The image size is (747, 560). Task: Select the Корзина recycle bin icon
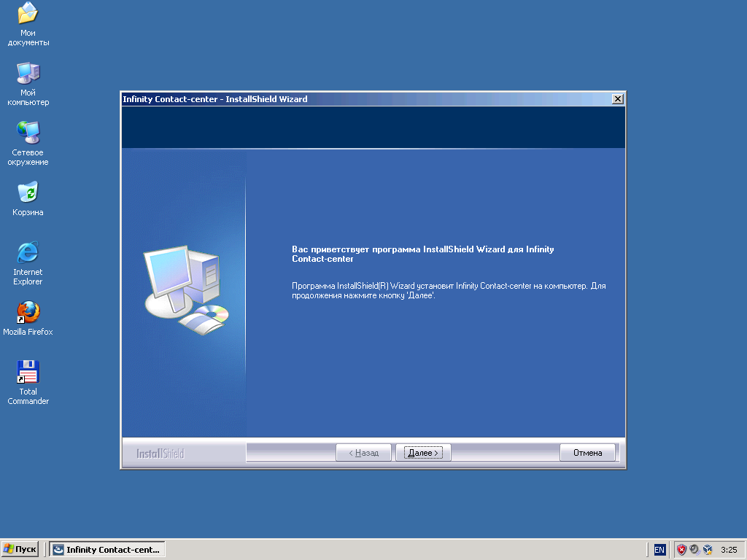point(28,199)
